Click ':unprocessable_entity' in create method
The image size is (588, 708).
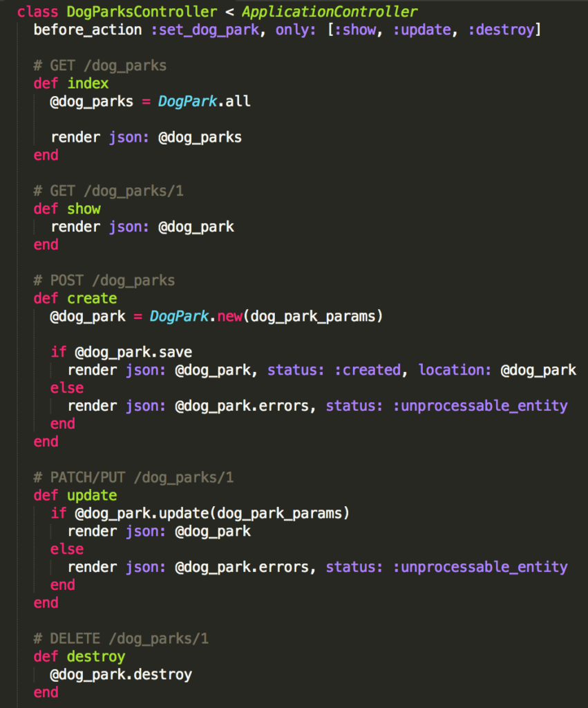point(480,406)
